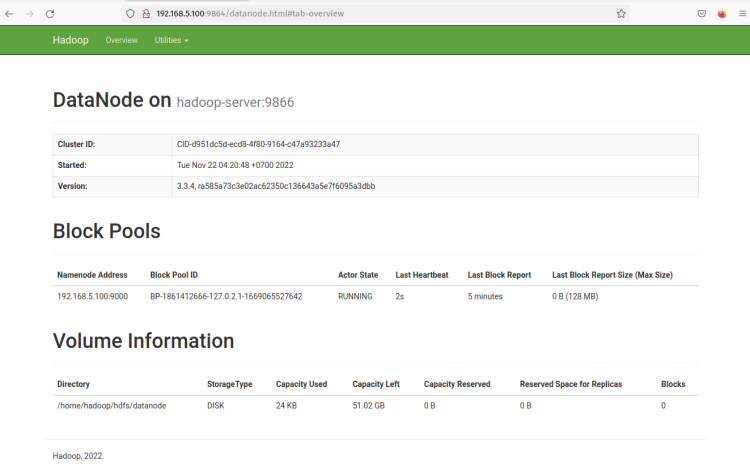750x469 pixels.
Task: Select the Block Pool ID value
Action: click(x=225, y=296)
